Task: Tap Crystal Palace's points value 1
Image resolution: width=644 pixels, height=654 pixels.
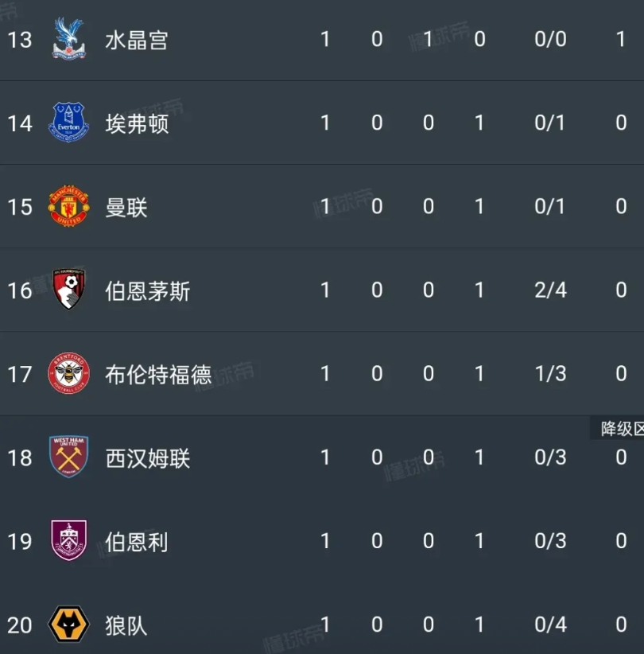Action: click(621, 39)
